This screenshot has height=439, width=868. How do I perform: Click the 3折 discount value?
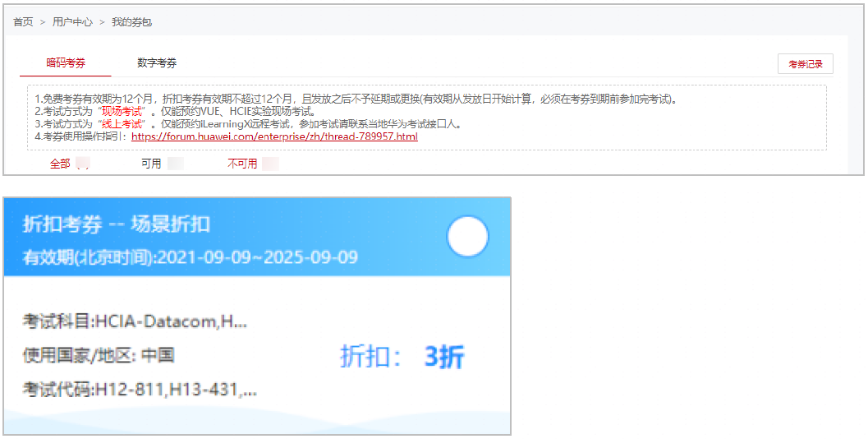443,357
